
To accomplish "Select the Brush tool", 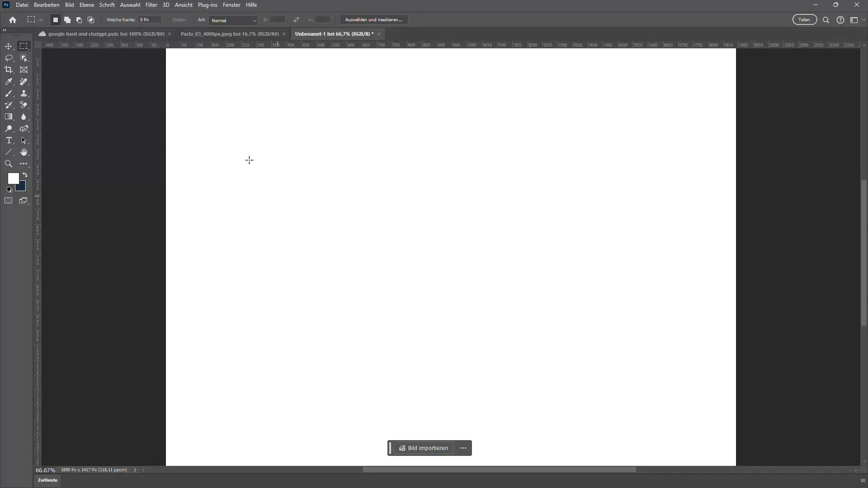I will pyautogui.click(x=8, y=94).
